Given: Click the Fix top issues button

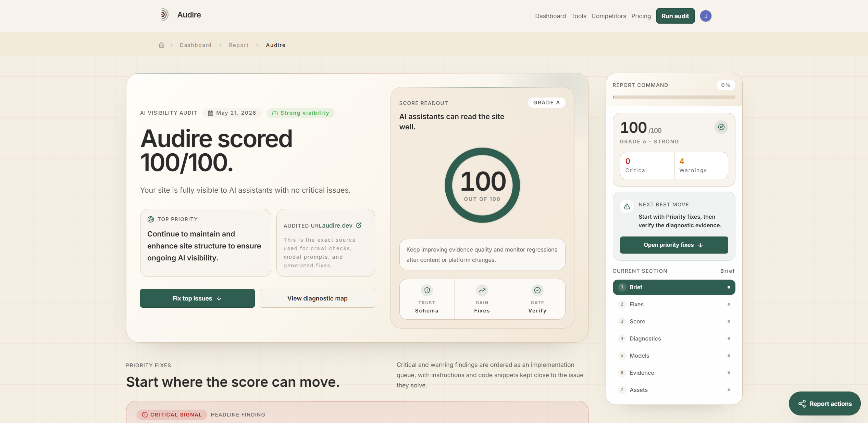Looking at the screenshot, I should [197, 298].
